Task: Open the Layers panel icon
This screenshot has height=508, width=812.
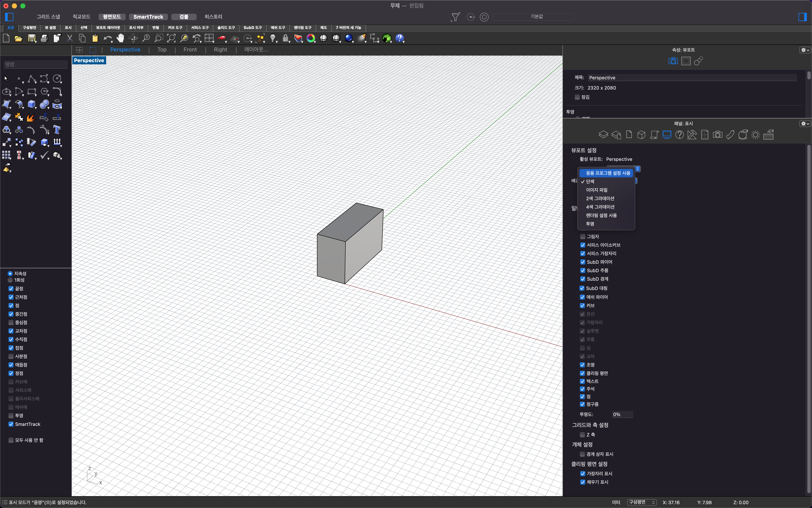Action: coord(603,135)
